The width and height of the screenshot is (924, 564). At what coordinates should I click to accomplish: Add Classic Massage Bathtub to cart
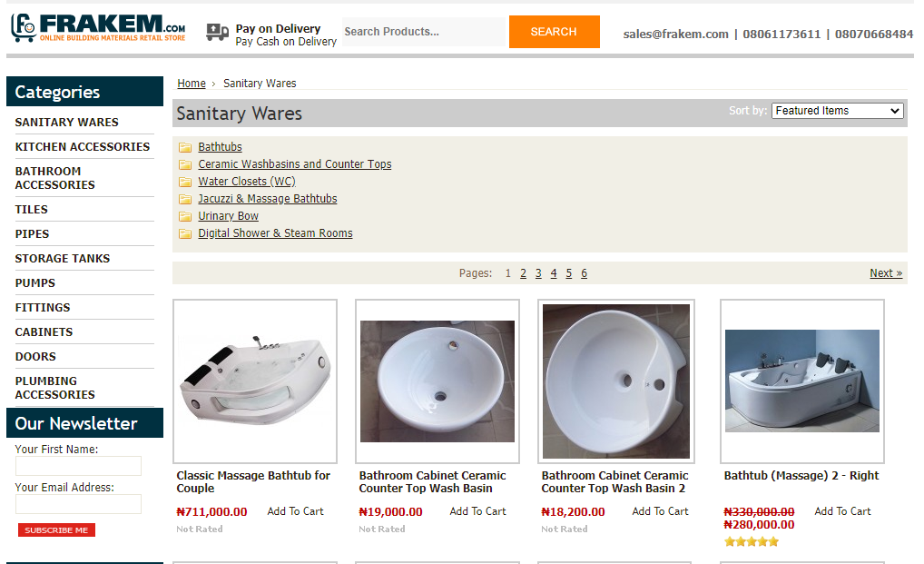(x=295, y=511)
